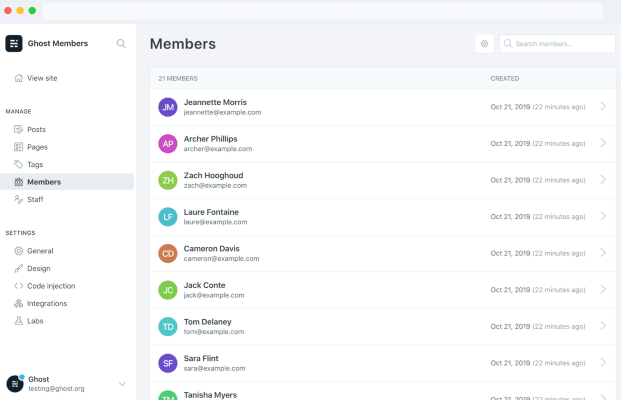The image size is (621, 400).
Task: Click the Tanisha Myers member name
Action: (210, 395)
